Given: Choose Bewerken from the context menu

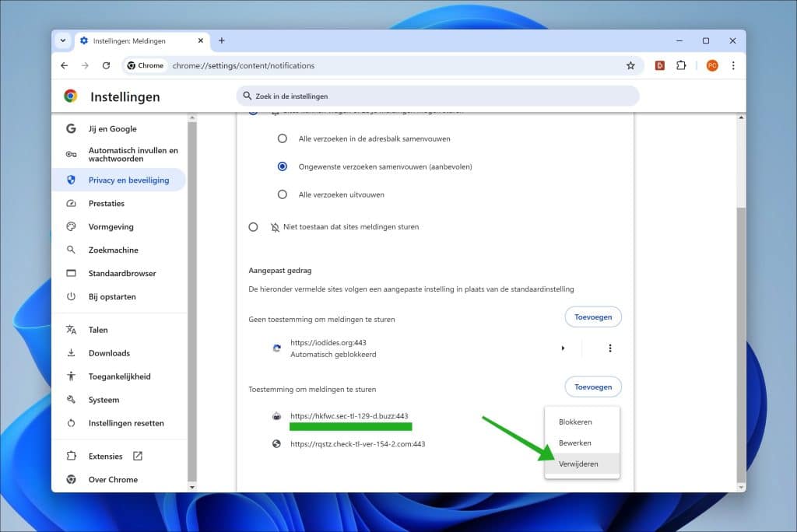Looking at the screenshot, I should (582, 443).
